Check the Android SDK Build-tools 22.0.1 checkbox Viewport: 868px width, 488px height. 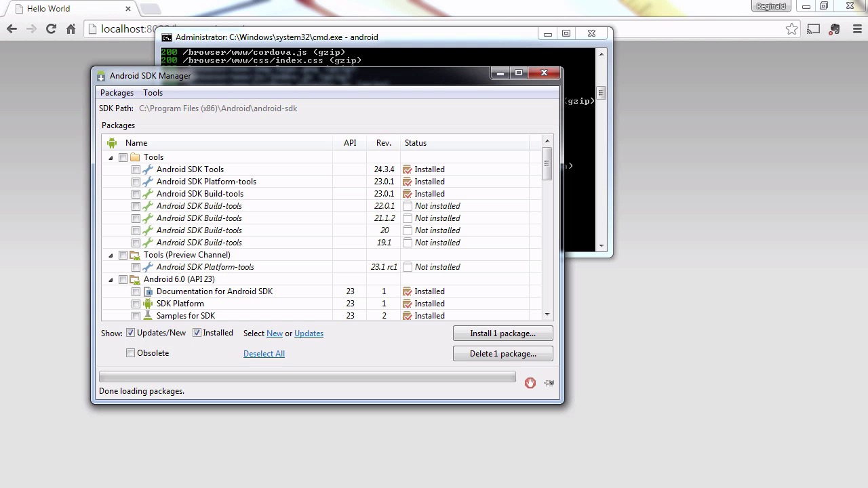(136, 206)
